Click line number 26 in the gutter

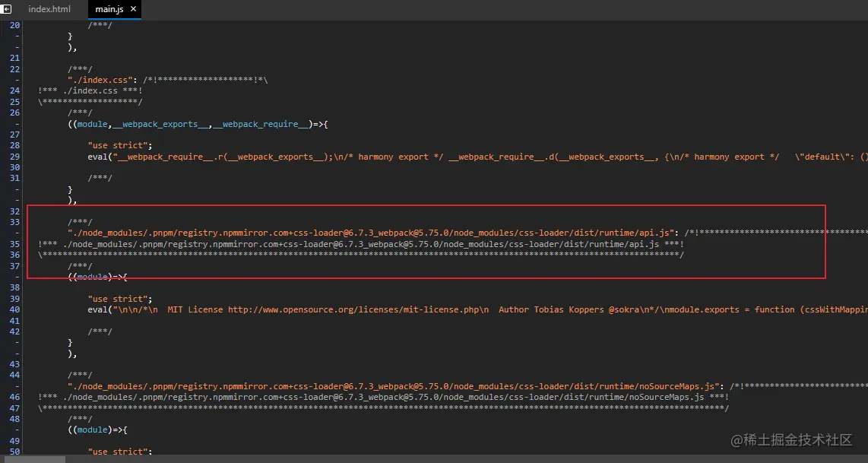(15, 113)
